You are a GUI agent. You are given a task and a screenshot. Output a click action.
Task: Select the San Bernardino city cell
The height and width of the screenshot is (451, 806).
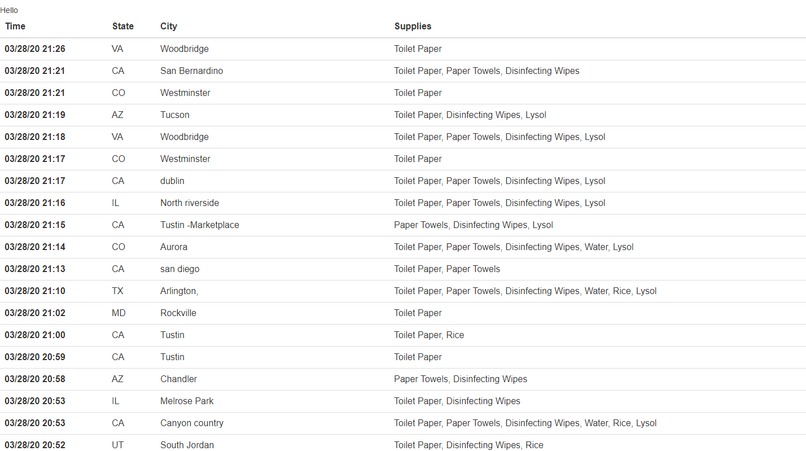point(192,71)
